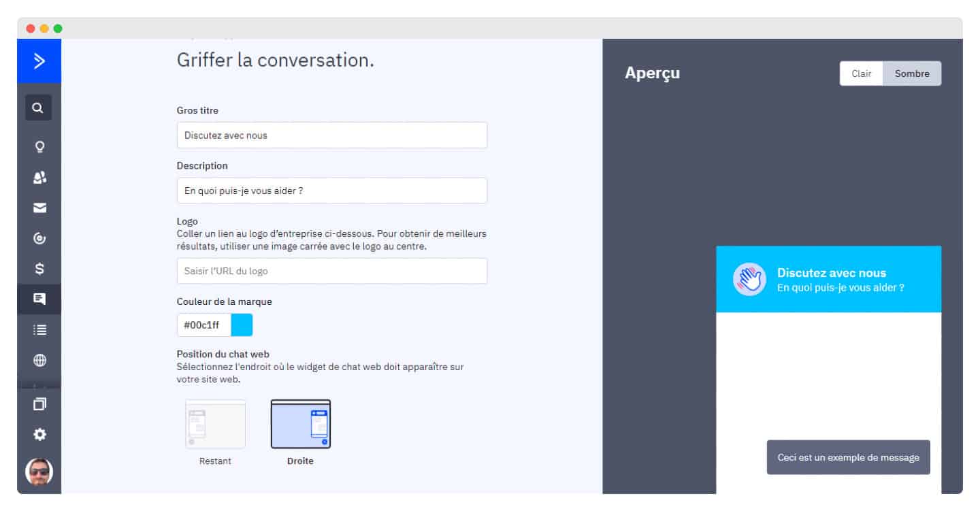The width and height of the screenshot is (980, 511).
Task: Open the search icon in sidebar
Action: [x=38, y=108]
